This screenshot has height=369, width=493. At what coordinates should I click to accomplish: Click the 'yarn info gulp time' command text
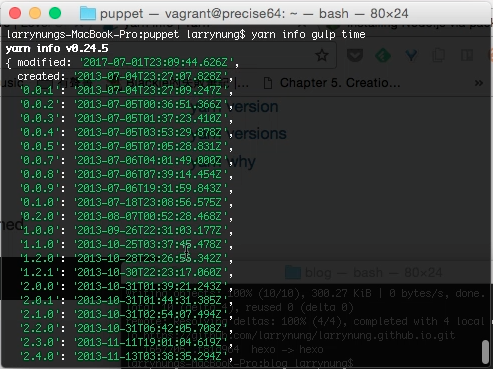tap(308, 35)
